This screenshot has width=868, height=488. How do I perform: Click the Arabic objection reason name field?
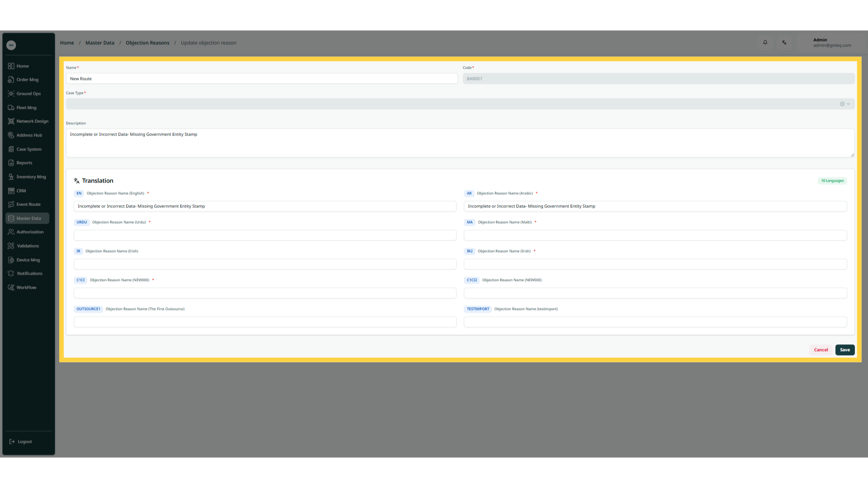[x=656, y=206]
